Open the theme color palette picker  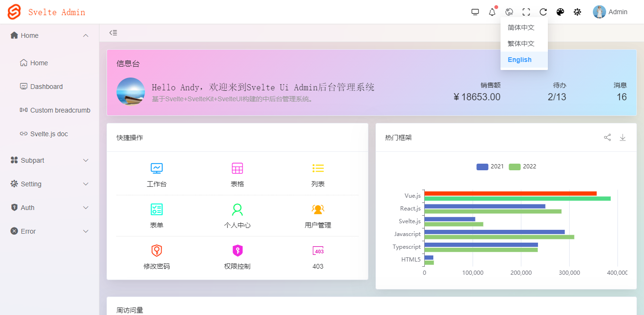pos(560,12)
